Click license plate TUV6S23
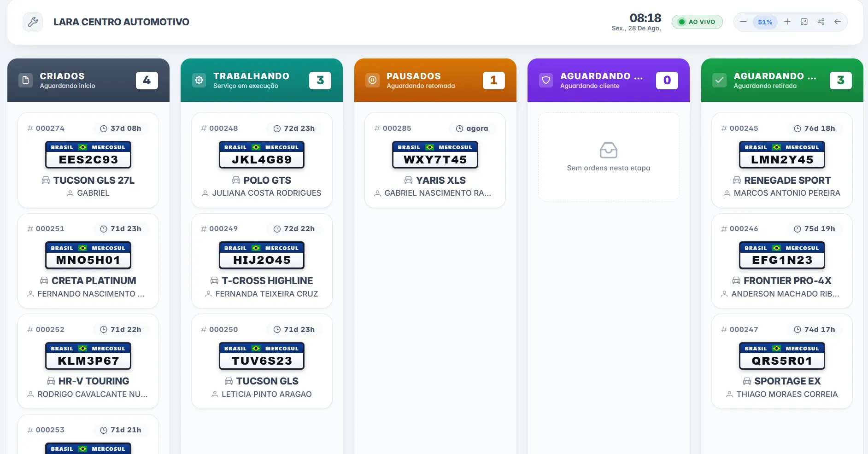 [x=262, y=356]
